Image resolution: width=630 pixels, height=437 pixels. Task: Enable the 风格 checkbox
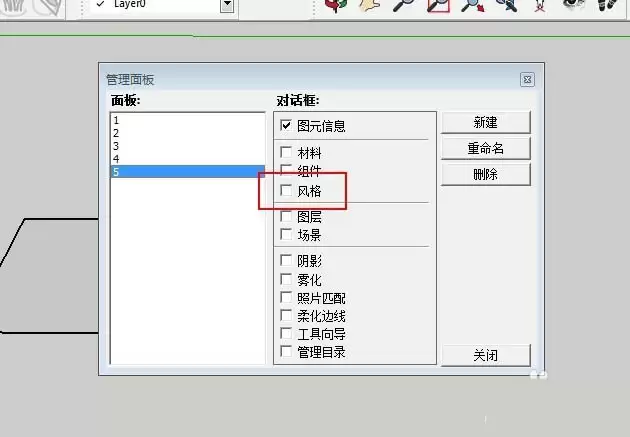[287, 190]
